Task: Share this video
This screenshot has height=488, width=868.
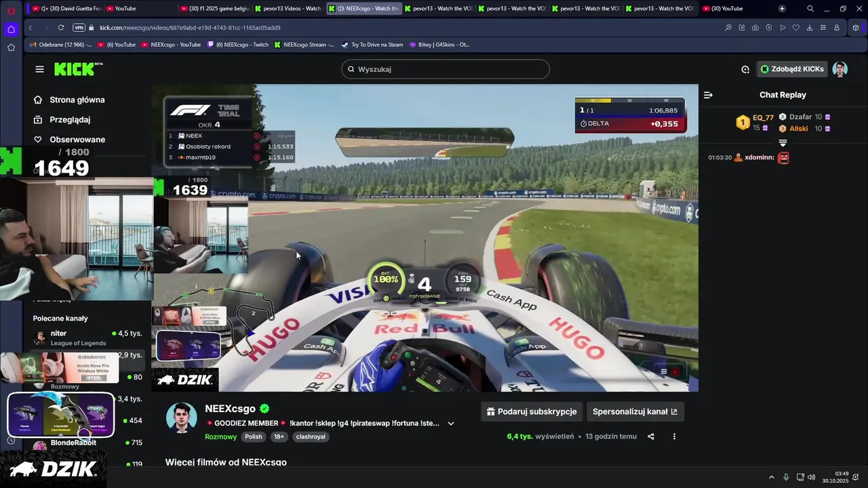Action: click(651, 436)
